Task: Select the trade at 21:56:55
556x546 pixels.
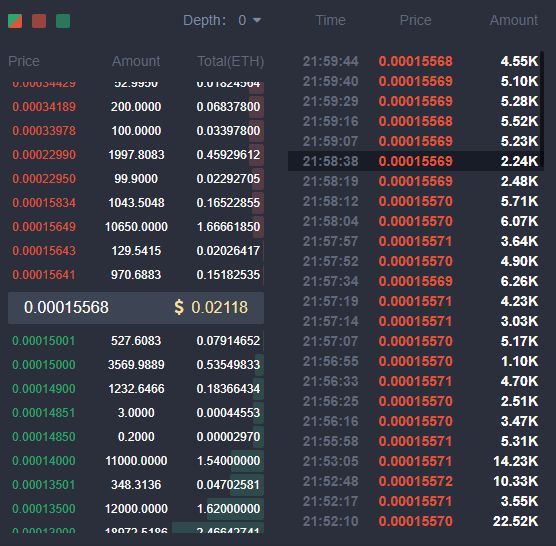Action: (416, 362)
